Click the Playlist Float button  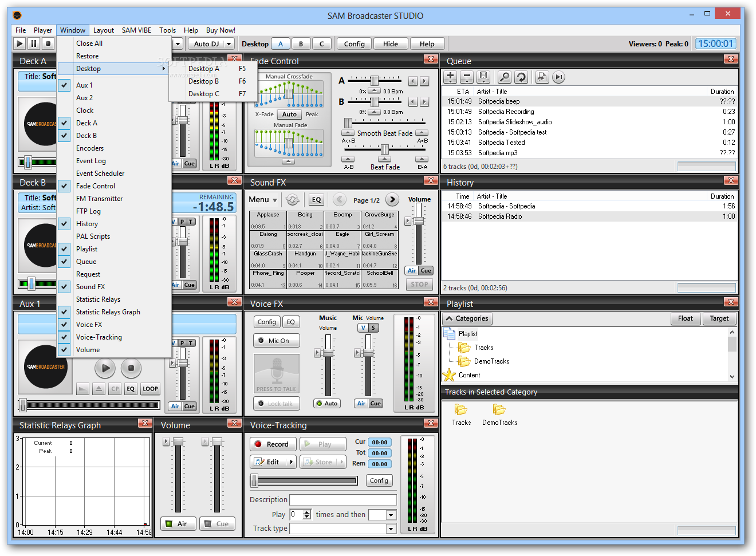(x=685, y=319)
